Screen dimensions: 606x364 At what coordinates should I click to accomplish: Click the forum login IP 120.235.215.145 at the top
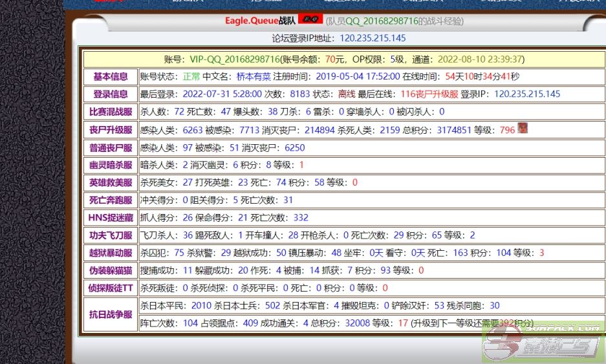coord(373,38)
